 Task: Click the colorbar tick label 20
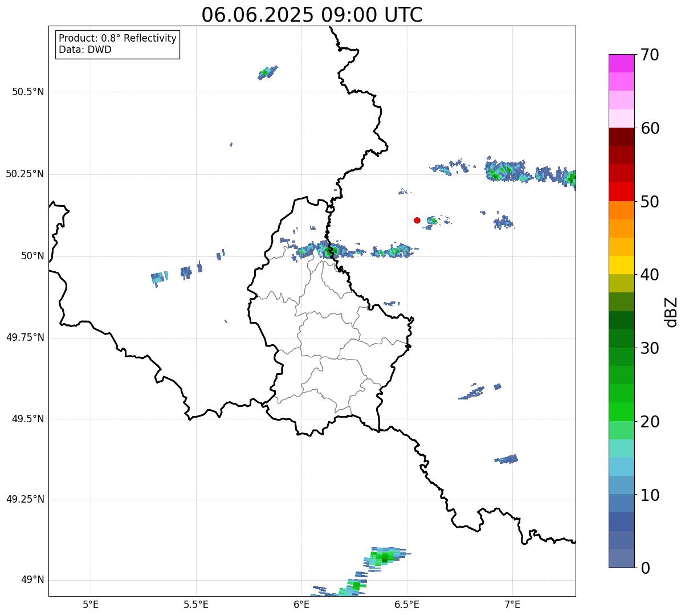point(650,422)
